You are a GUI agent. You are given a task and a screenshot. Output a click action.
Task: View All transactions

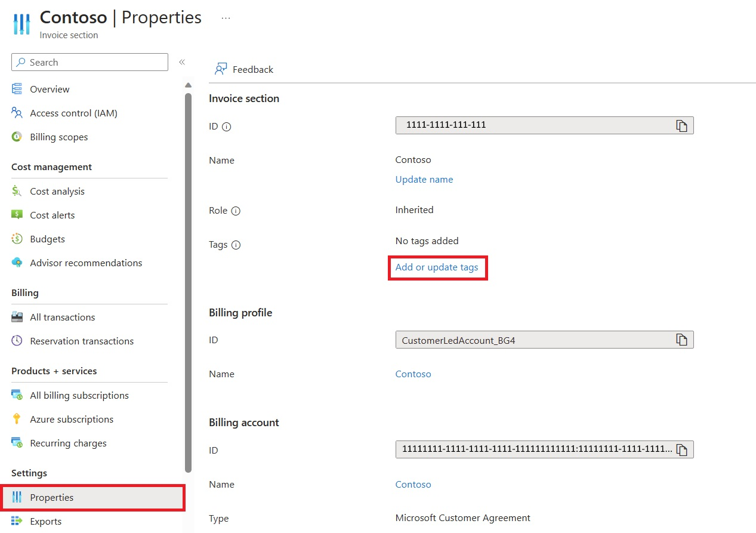[63, 317]
